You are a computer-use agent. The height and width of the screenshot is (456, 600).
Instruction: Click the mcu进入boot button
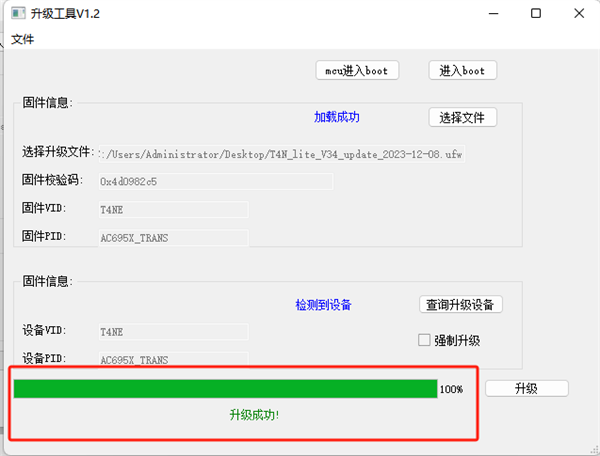tap(357, 70)
